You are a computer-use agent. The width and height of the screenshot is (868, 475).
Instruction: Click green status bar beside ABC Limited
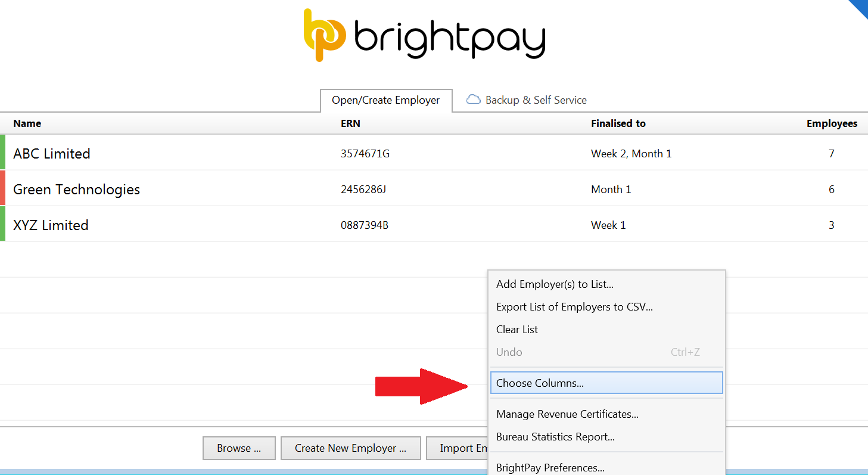2,152
